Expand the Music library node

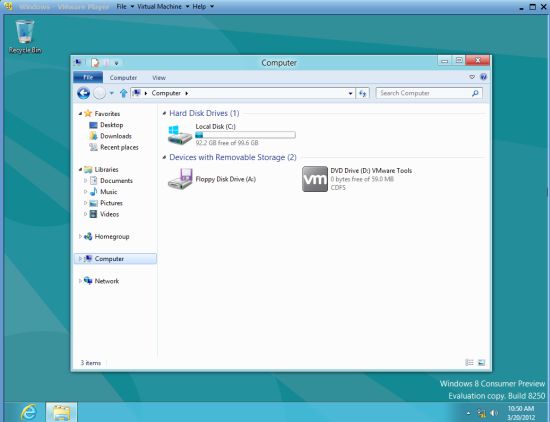(x=85, y=192)
